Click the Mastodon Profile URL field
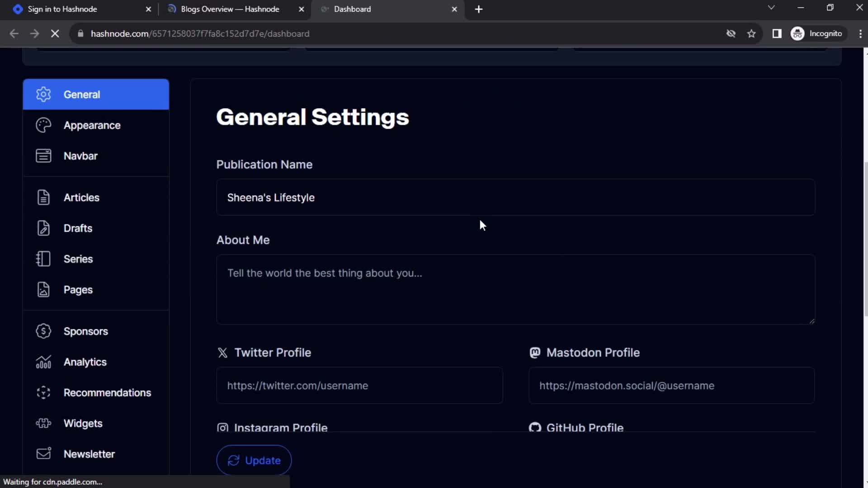This screenshot has height=488, width=868. [672, 385]
